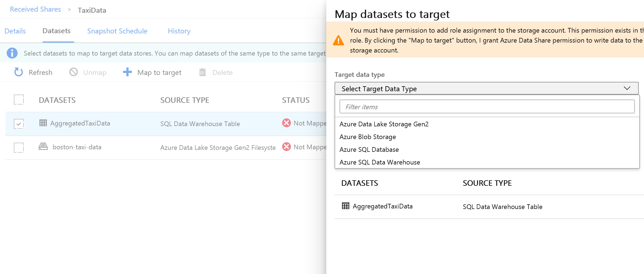Open the Select Target Data Type dropdown
The width and height of the screenshot is (644, 274).
point(486,88)
